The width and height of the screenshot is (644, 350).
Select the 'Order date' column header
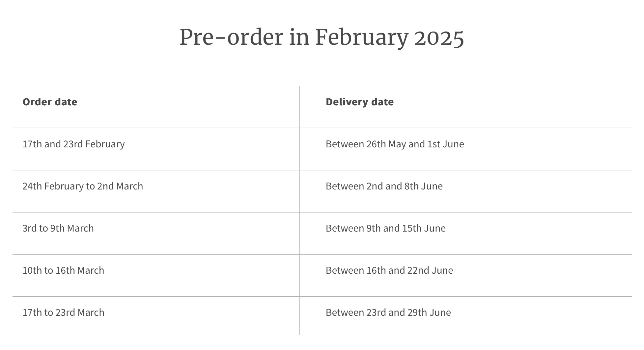click(x=50, y=102)
